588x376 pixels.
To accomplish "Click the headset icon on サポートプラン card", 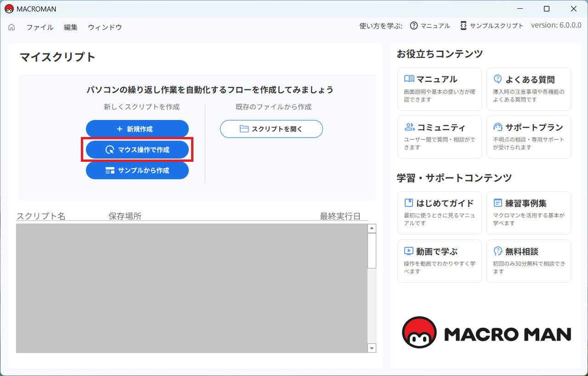I will point(498,127).
